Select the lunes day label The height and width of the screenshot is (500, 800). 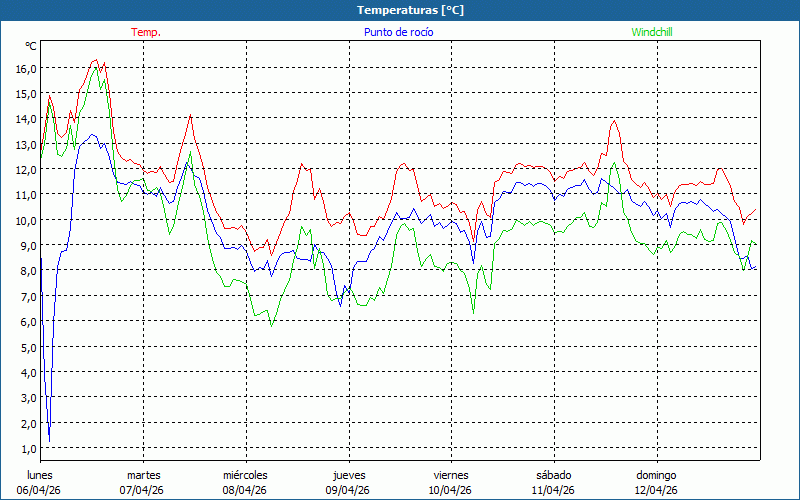pyautogui.click(x=40, y=474)
